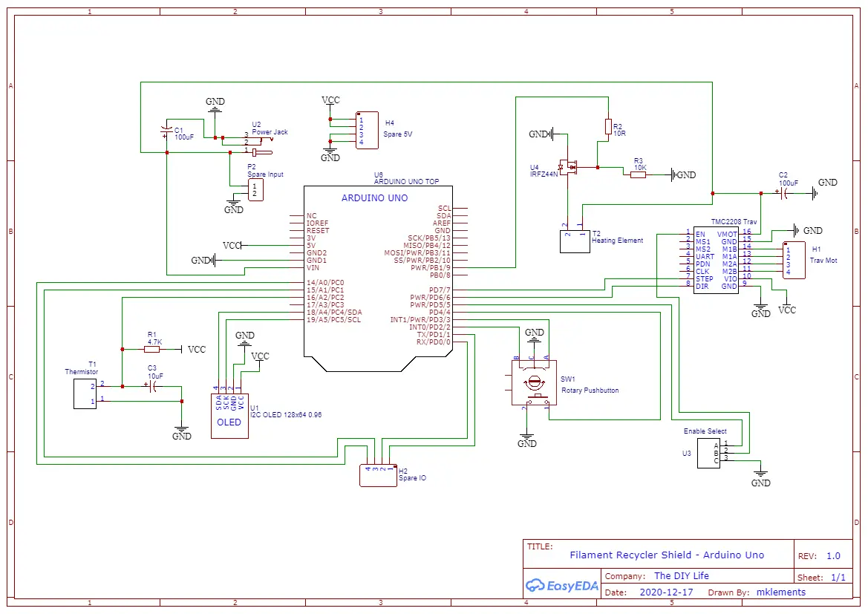868x614 pixels.
Task: Click the U2 Power Jack symbol
Action: tap(254, 143)
